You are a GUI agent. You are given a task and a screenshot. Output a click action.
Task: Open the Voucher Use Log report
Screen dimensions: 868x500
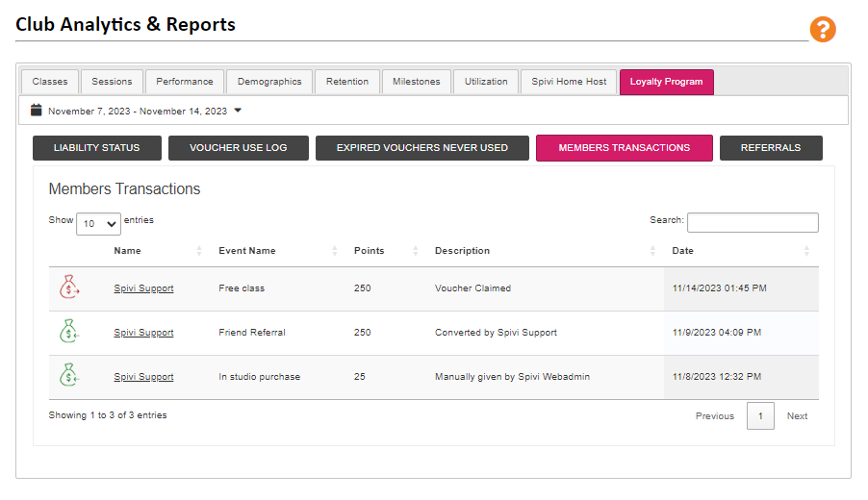click(x=238, y=148)
